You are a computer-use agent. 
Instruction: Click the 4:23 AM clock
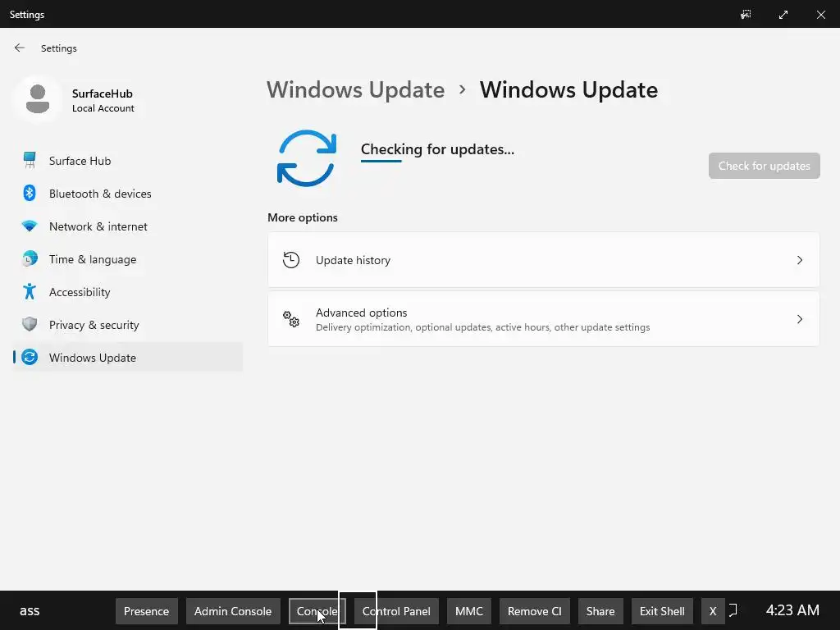coord(792,610)
